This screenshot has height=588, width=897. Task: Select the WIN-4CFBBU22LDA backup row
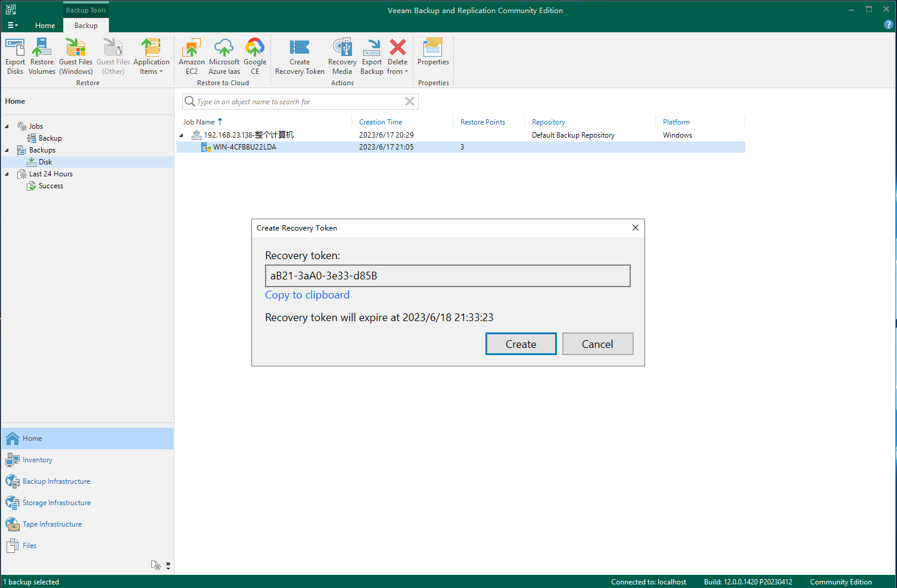(x=460, y=147)
